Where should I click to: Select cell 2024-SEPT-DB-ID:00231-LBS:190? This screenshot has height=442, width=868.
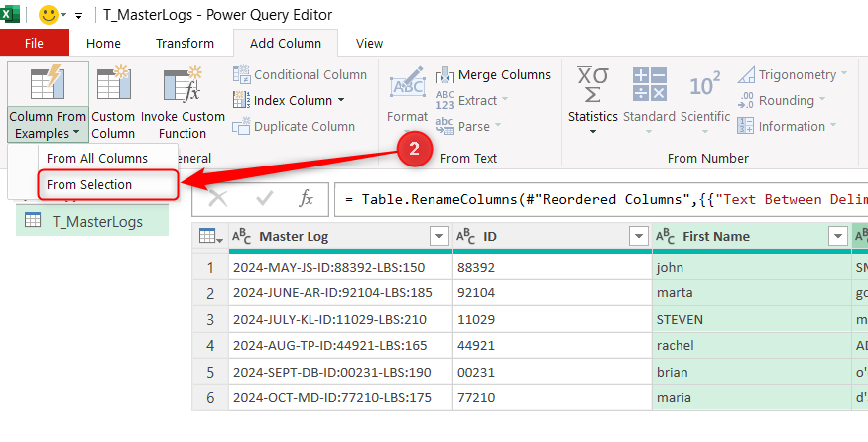[x=340, y=372]
